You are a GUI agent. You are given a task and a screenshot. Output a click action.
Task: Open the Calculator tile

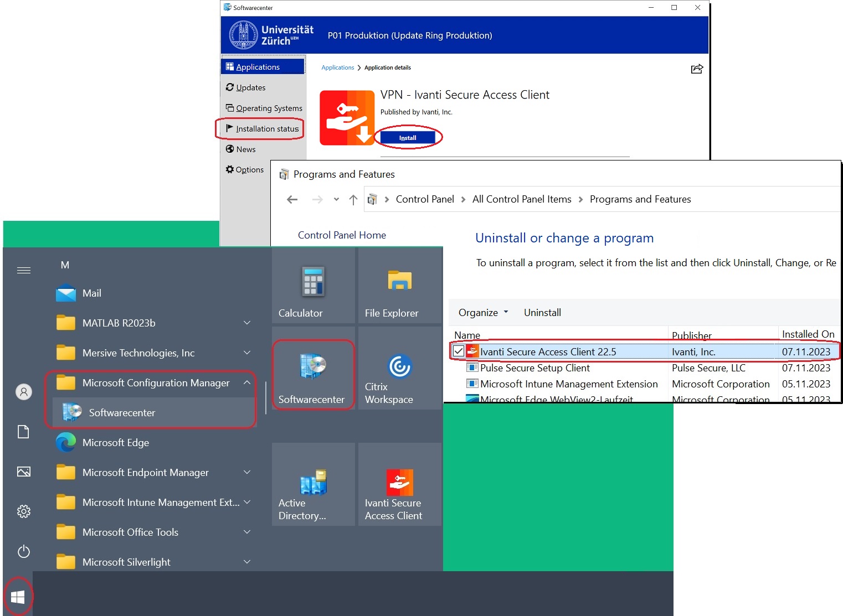[313, 286]
